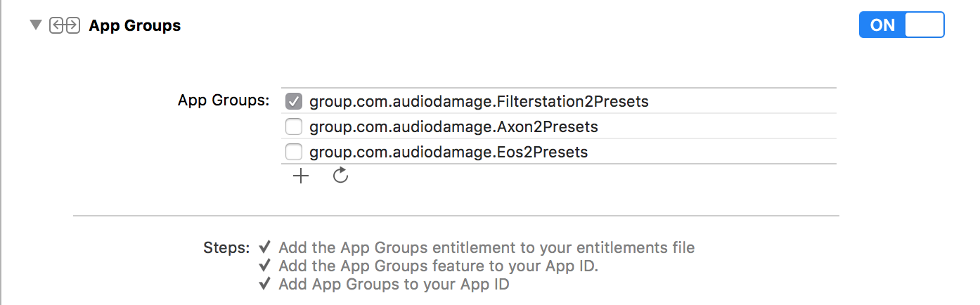The height and width of the screenshot is (305, 980).
Task: Select the group.com.audiodamage.Eos2Presets row text
Action: click(449, 152)
